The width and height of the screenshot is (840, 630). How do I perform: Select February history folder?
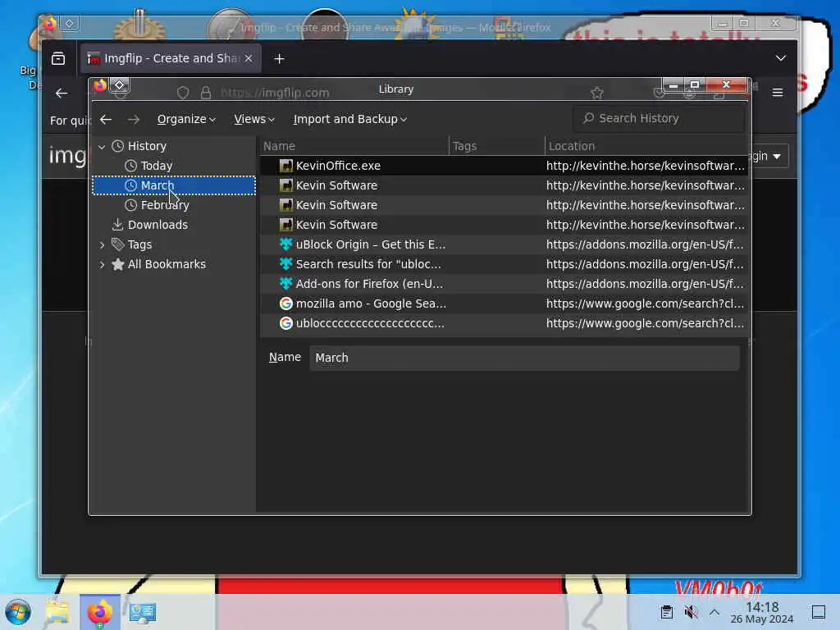pyautogui.click(x=164, y=205)
